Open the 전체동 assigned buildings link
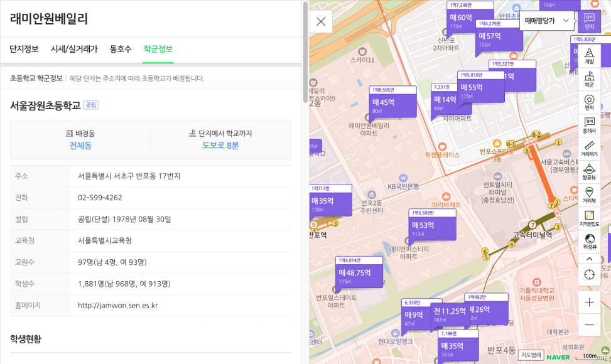611x364 pixels. (80, 146)
